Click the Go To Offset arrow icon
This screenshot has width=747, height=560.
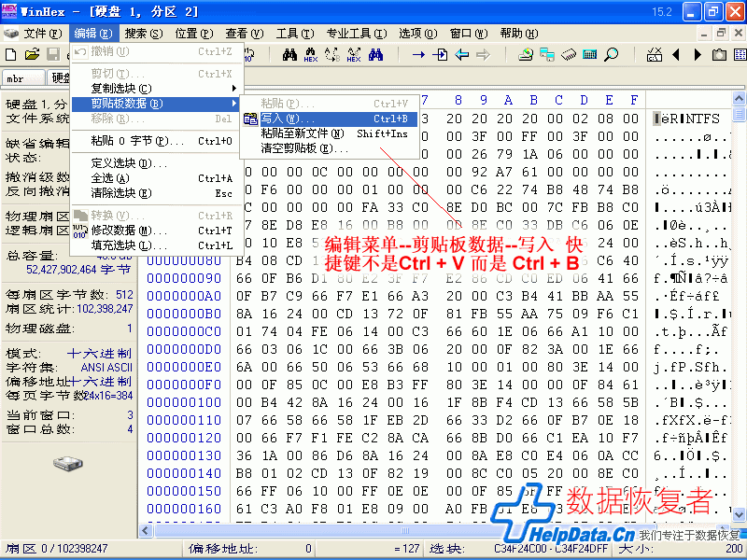(418, 55)
